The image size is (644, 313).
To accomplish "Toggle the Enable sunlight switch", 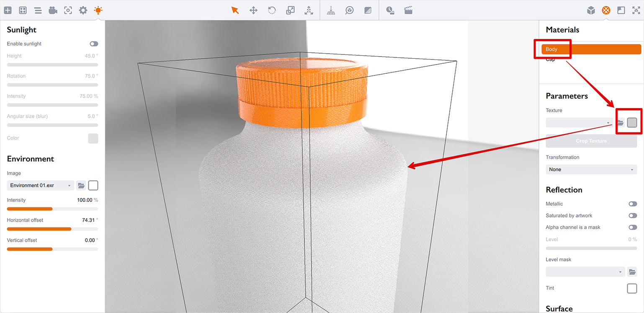I will point(94,44).
